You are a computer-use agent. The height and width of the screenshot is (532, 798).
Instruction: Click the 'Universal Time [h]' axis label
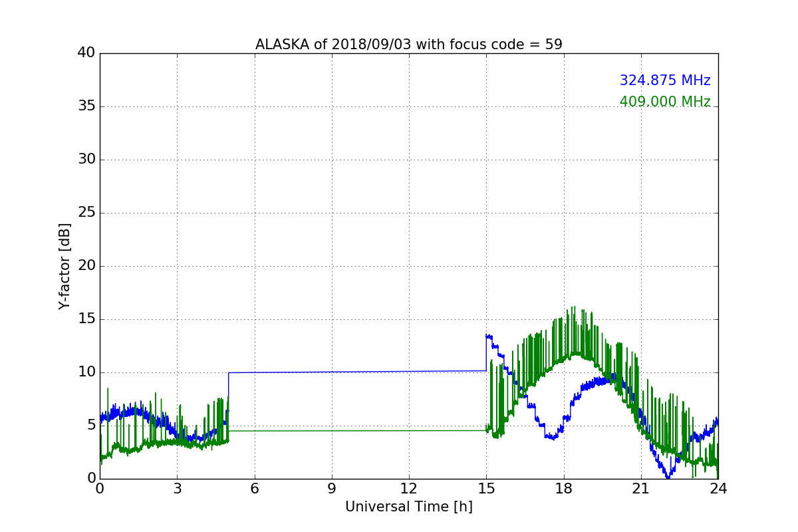409,507
